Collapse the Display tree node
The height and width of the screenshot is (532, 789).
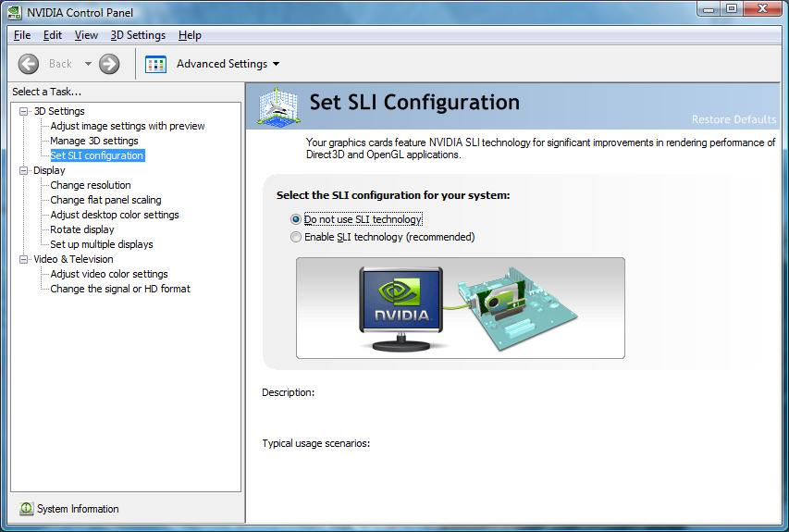point(24,170)
